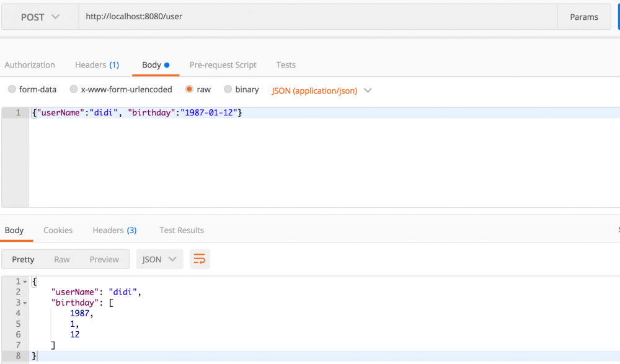Switch response view to Preview

pyautogui.click(x=104, y=260)
